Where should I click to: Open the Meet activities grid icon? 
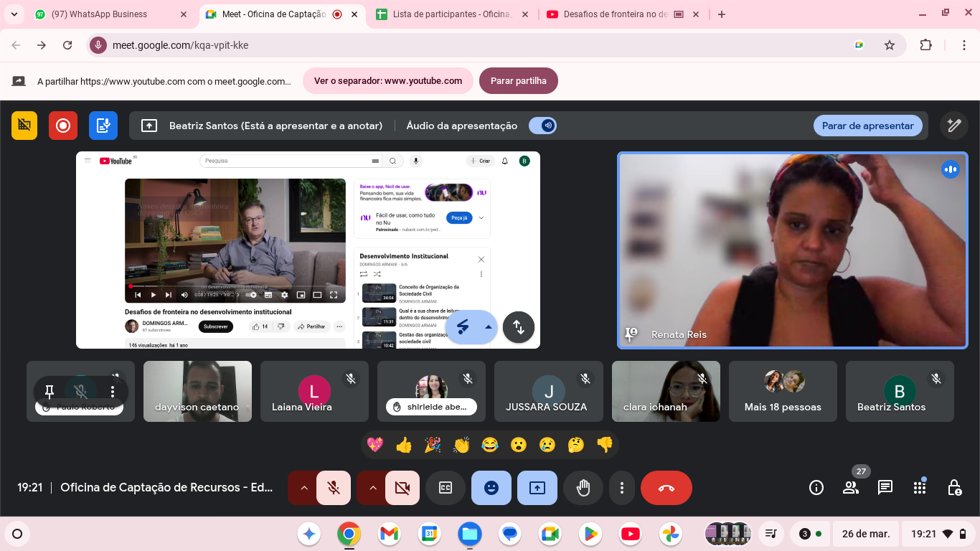point(920,488)
